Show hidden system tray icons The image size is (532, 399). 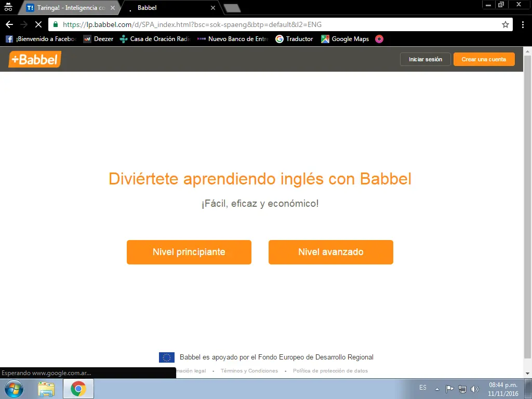tap(437, 389)
